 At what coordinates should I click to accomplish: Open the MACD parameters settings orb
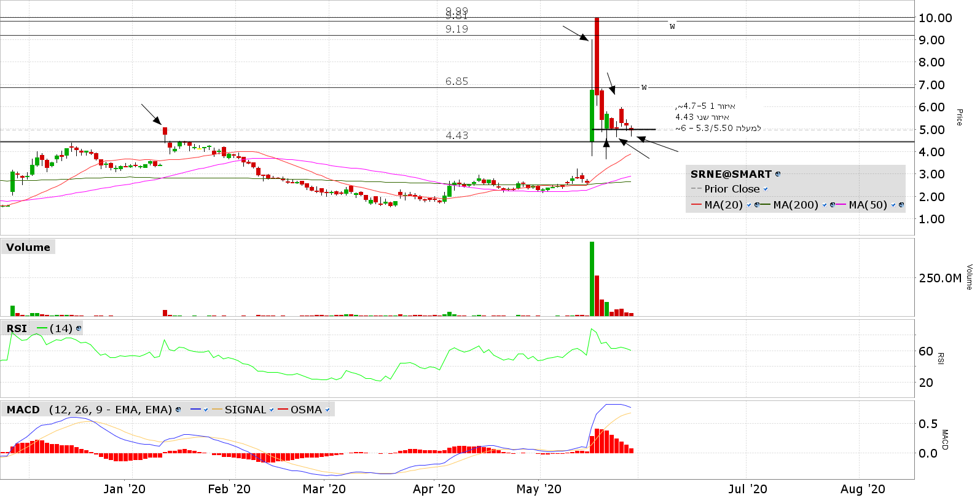coord(178,410)
